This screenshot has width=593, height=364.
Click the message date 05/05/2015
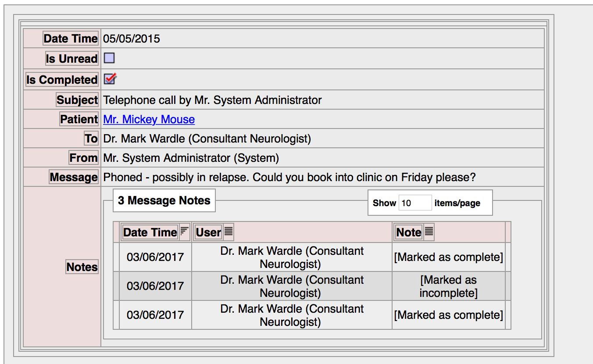[x=132, y=39]
